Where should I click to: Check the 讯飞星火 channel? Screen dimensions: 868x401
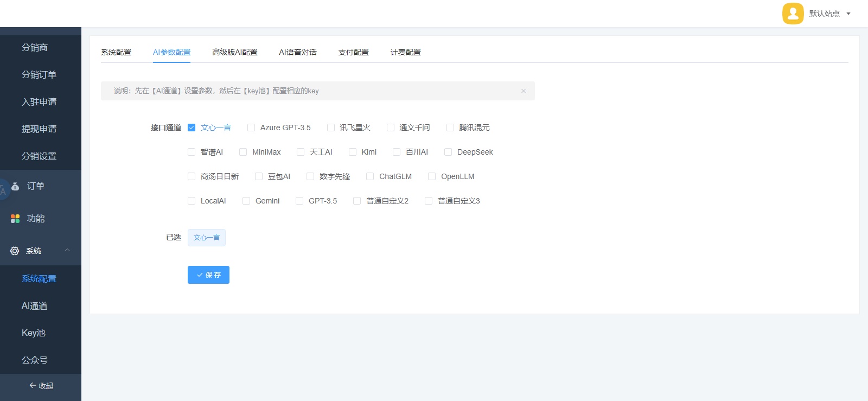pos(331,128)
